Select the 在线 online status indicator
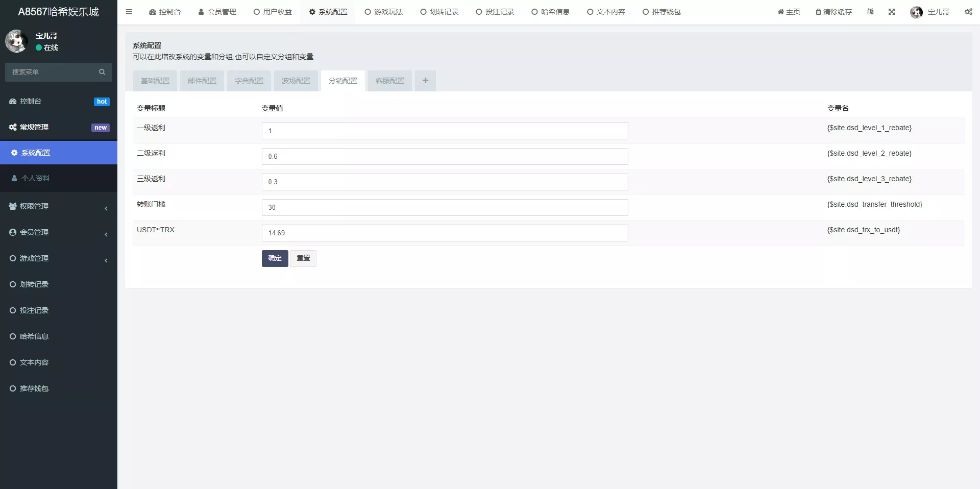Viewport: 980px width, 489px height. click(38, 47)
